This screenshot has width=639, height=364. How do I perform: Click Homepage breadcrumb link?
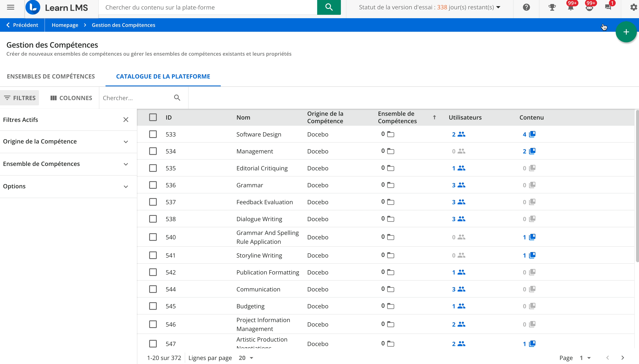pyautogui.click(x=65, y=25)
